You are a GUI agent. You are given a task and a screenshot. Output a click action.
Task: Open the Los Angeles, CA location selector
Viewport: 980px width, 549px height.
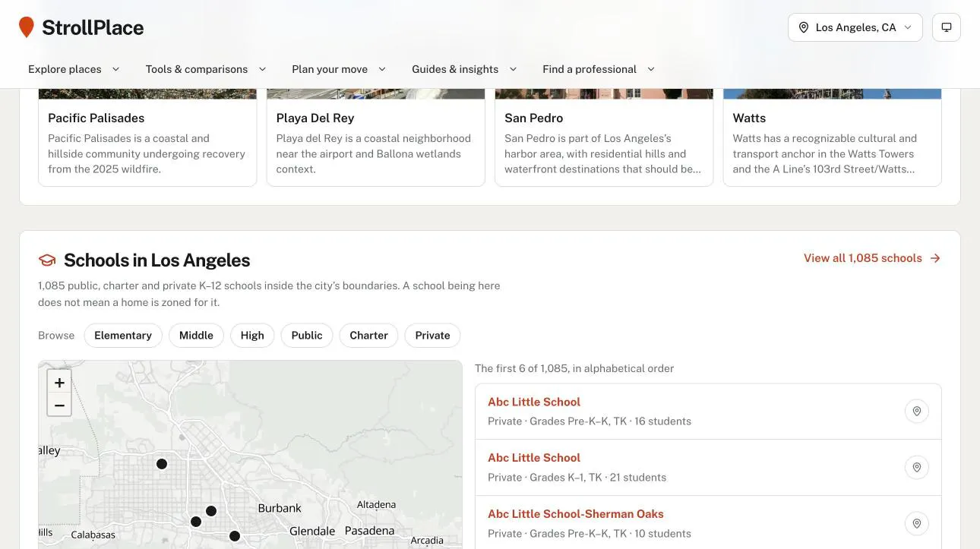pyautogui.click(x=855, y=27)
